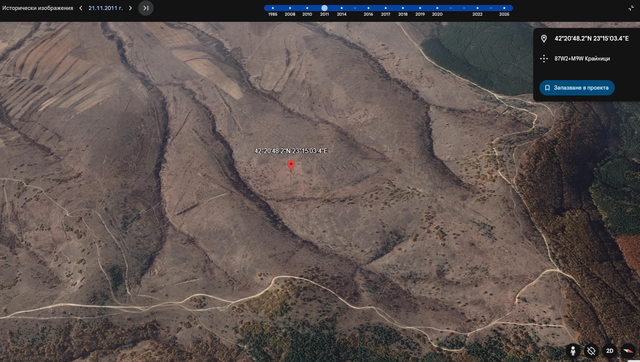
Task: Select the 2017 timeline marker
Action: click(x=386, y=8)
